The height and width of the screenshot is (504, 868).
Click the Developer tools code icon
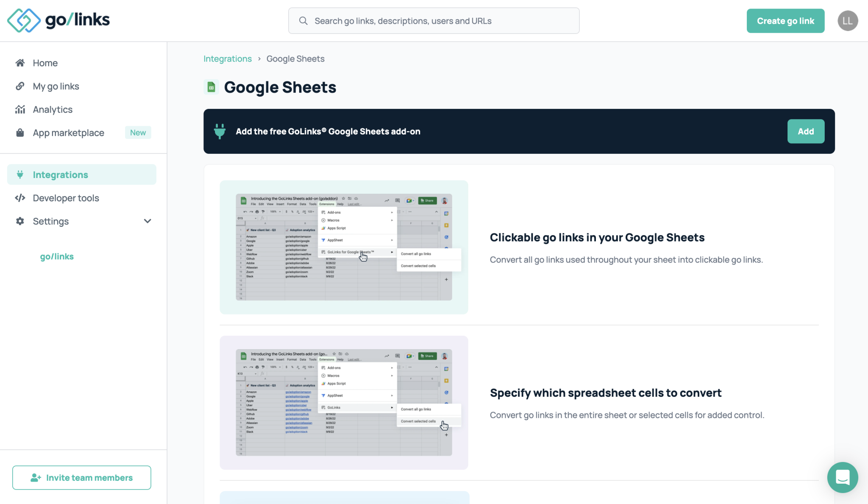pos(20,198)
